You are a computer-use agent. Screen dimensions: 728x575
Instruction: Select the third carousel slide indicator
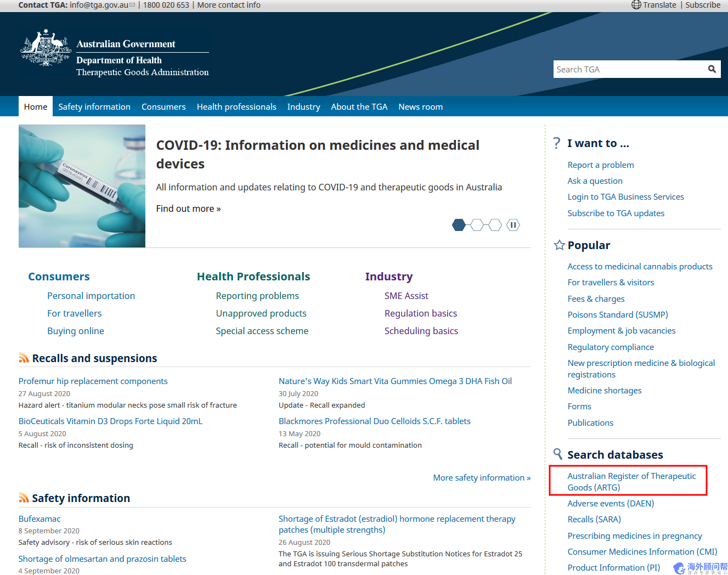coord(495,225)
